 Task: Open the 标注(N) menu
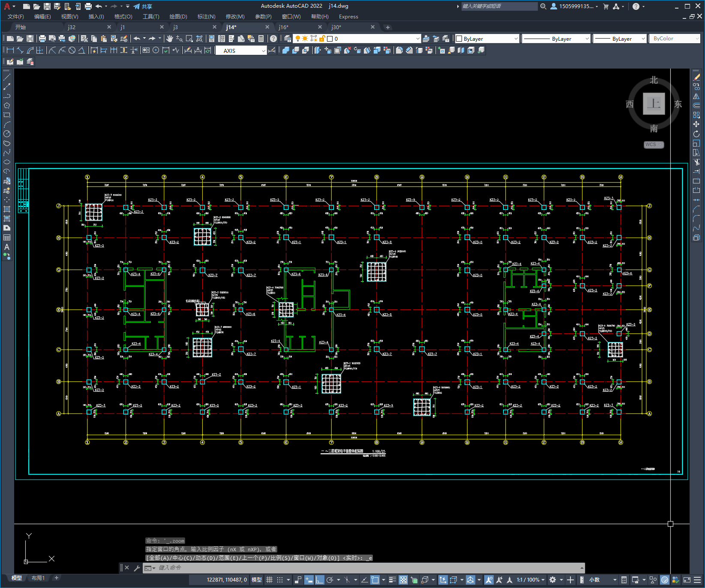click(206, 17)
